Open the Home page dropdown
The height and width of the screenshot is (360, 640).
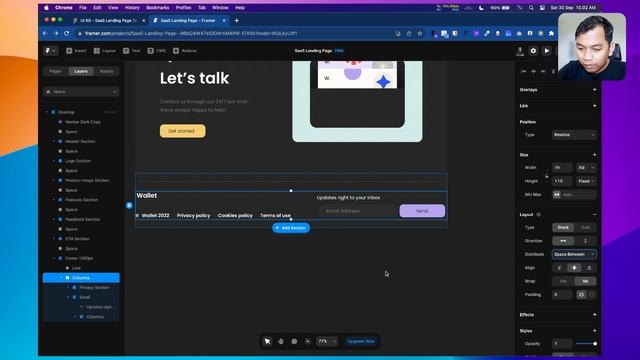tap(81, 92)
